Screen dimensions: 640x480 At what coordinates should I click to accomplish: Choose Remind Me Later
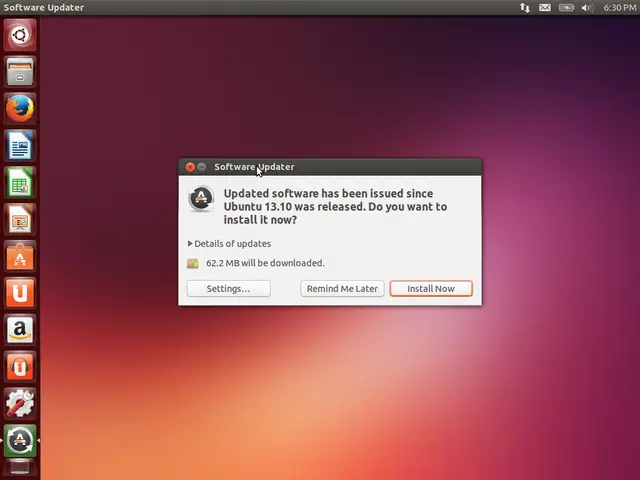point(342,289)
